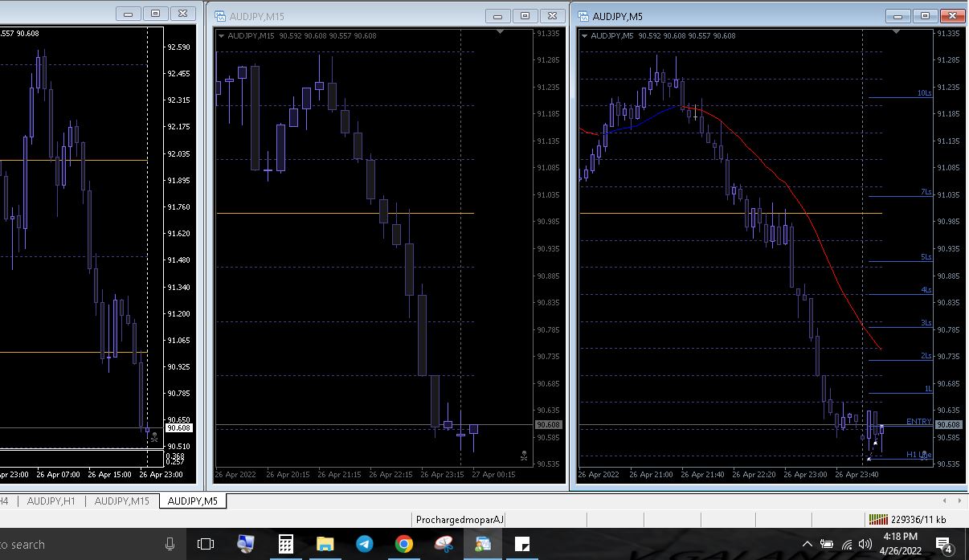The image size is (969, 560).
Task: Click the ProchargedmoparAJ profile in status bar
Action: point(460,520)
